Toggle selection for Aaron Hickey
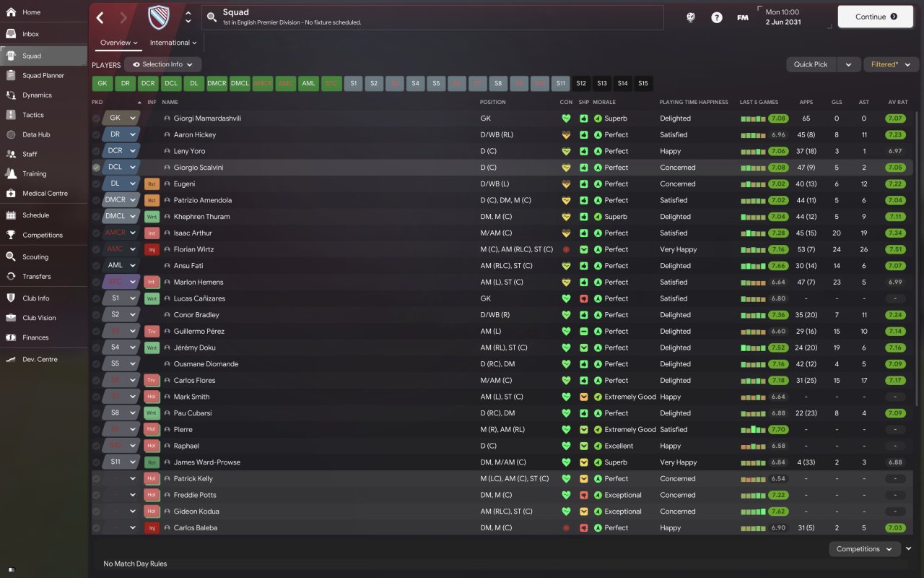924x578 pixels. point(97,134)
